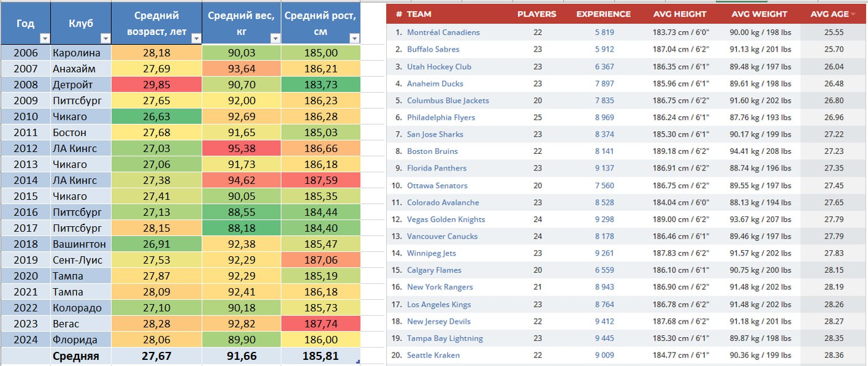Open the Winnipeg Jets team link
This screenshot has height=366, width=868.
coord(432,253)
